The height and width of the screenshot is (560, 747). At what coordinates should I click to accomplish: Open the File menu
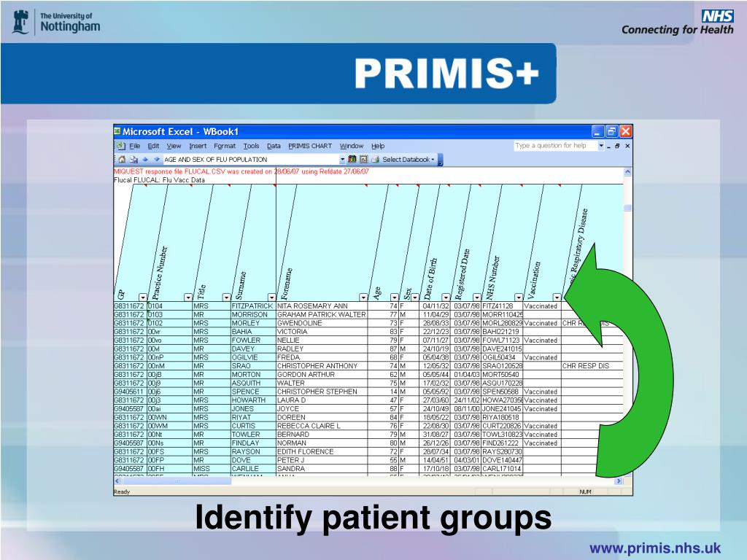[135, 146]
